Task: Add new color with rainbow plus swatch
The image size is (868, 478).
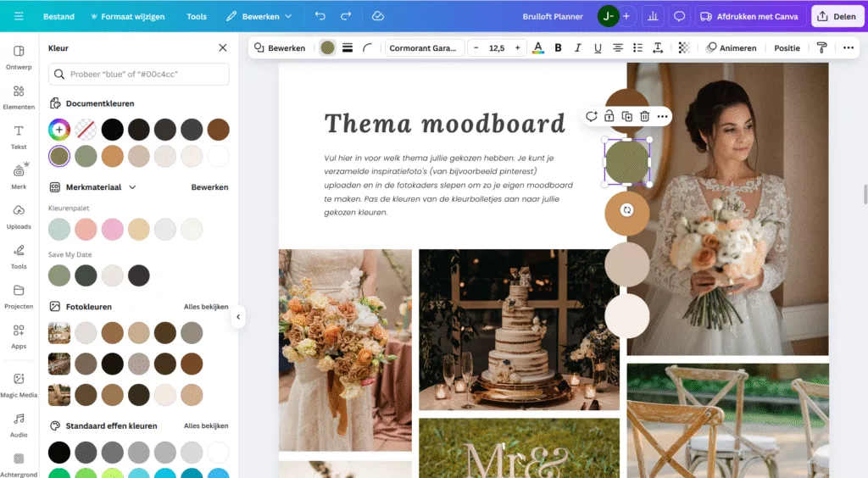Action: (x=59, y=130)
